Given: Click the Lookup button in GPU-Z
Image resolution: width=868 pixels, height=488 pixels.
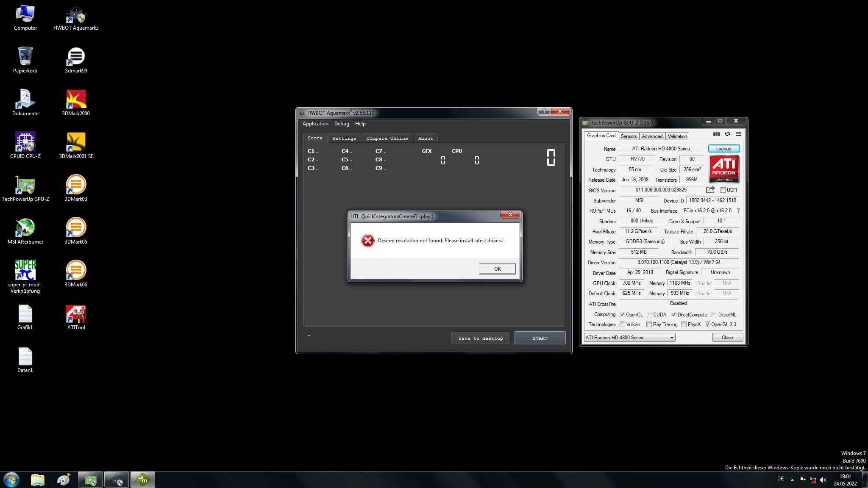Looking at the screenshot, I should tap(723, 149).
